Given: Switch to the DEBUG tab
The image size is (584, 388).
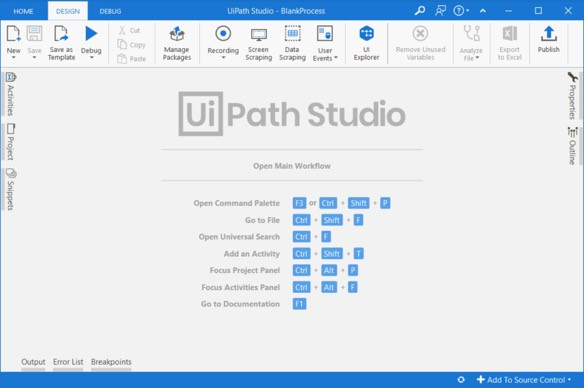Looking at the screenshot, I should (110, 11).
